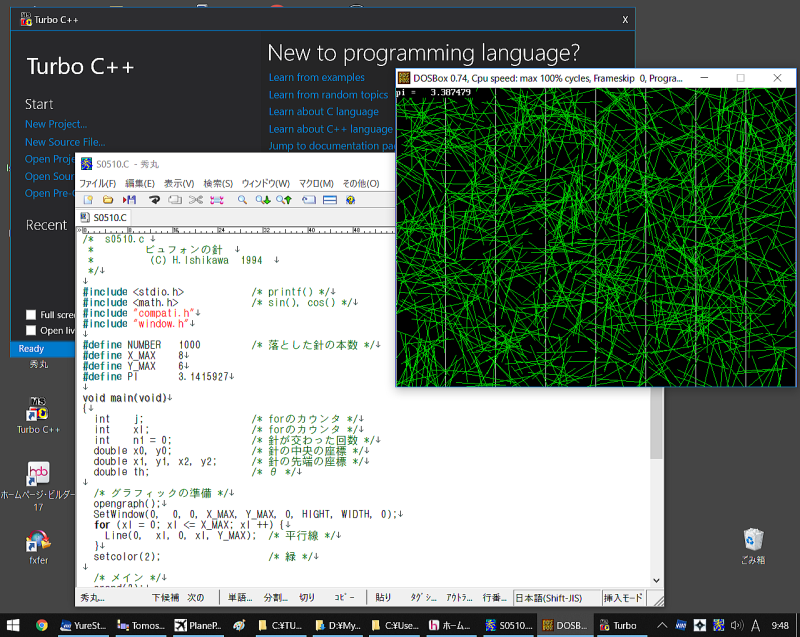
Task: Click the system clock showing 9:48
Action: (780, 625)
